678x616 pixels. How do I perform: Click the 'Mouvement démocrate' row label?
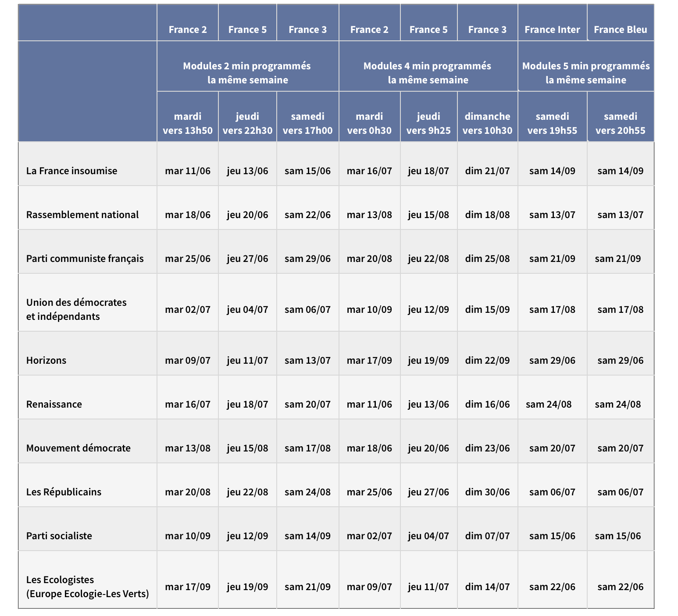[x=79, y=448]
